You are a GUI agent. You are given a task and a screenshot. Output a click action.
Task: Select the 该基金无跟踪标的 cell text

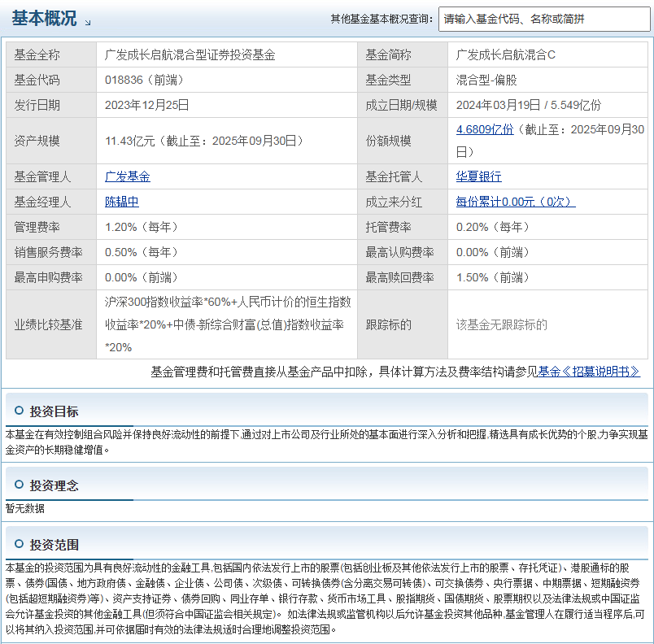(x=501, y=324)
